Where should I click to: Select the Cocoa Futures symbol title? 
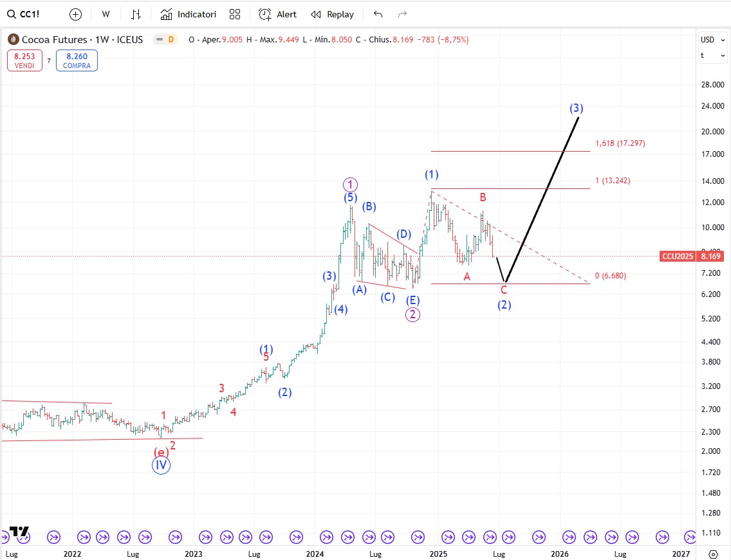point(82,40)
